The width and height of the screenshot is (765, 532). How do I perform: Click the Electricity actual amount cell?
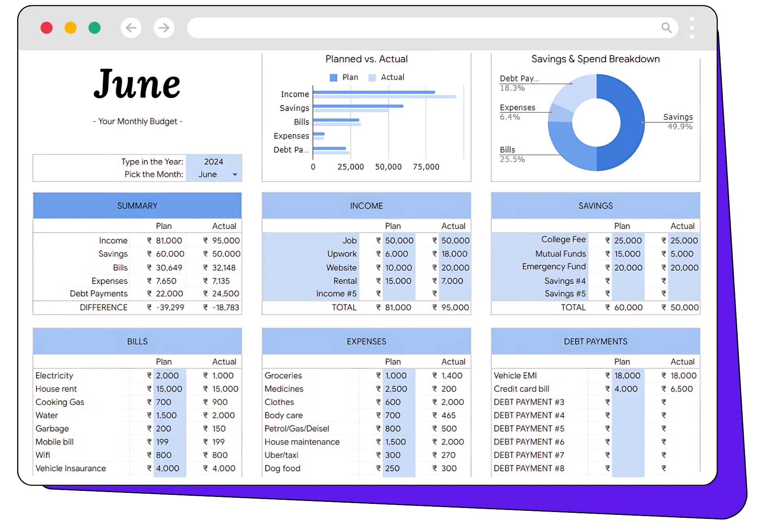coord(223,376)
